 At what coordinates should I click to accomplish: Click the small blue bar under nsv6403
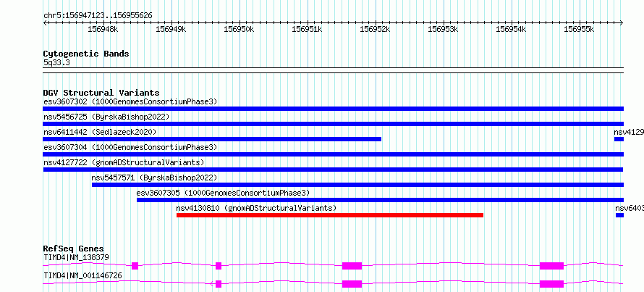(x=620, y=215)
